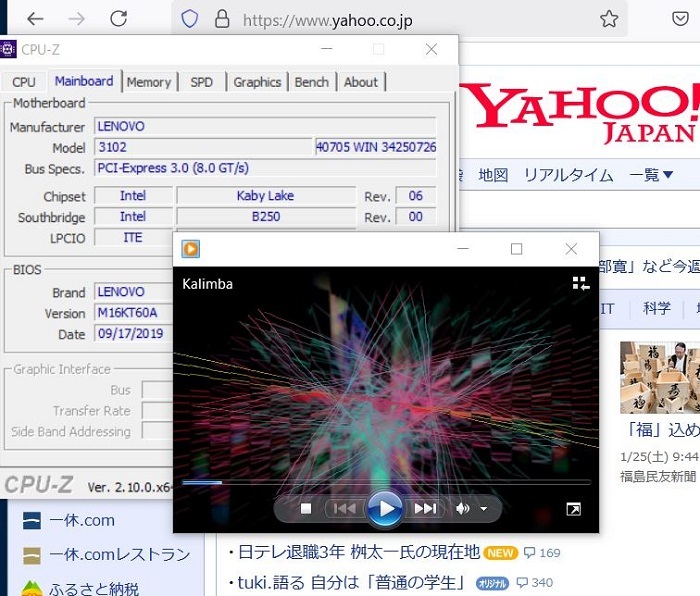View 340 comments on tuki story
This screenshot has height=596, width=700.
click(x=534, y=583)
